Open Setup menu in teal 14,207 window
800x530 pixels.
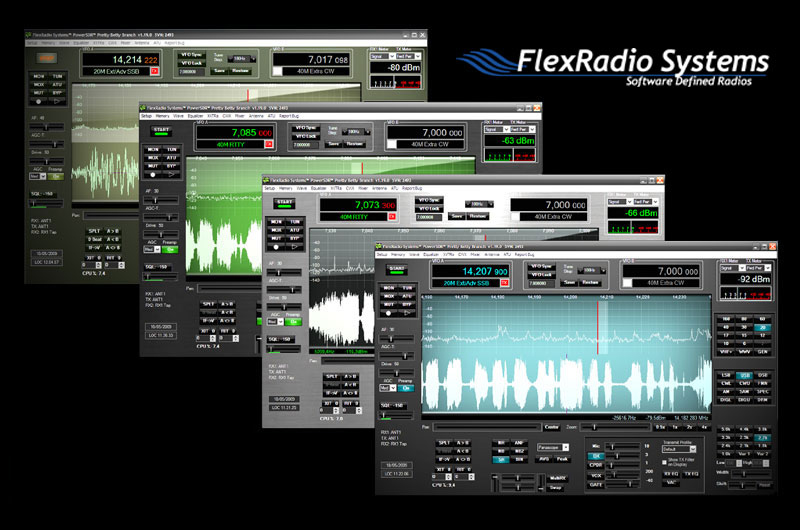(382, 255)
